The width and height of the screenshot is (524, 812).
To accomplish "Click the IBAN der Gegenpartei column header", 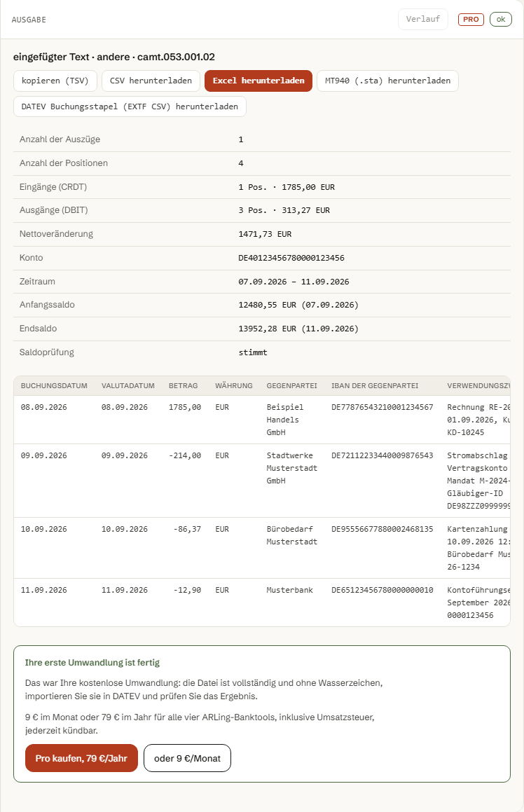I will pos(375,386).
